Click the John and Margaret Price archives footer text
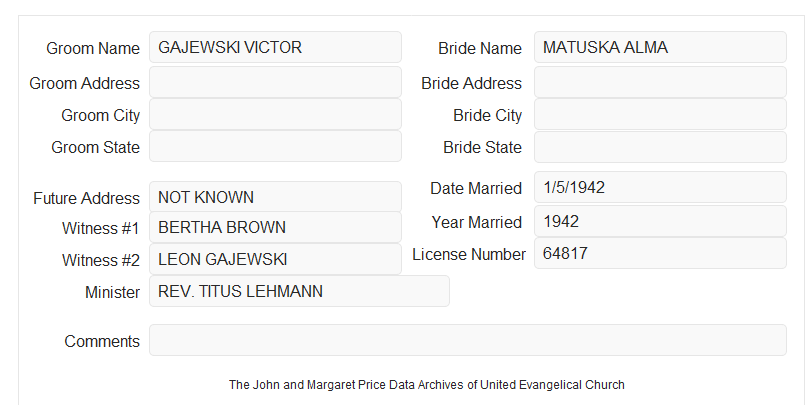The width and height of the screenshot is (805, 405). pos(427,385)
